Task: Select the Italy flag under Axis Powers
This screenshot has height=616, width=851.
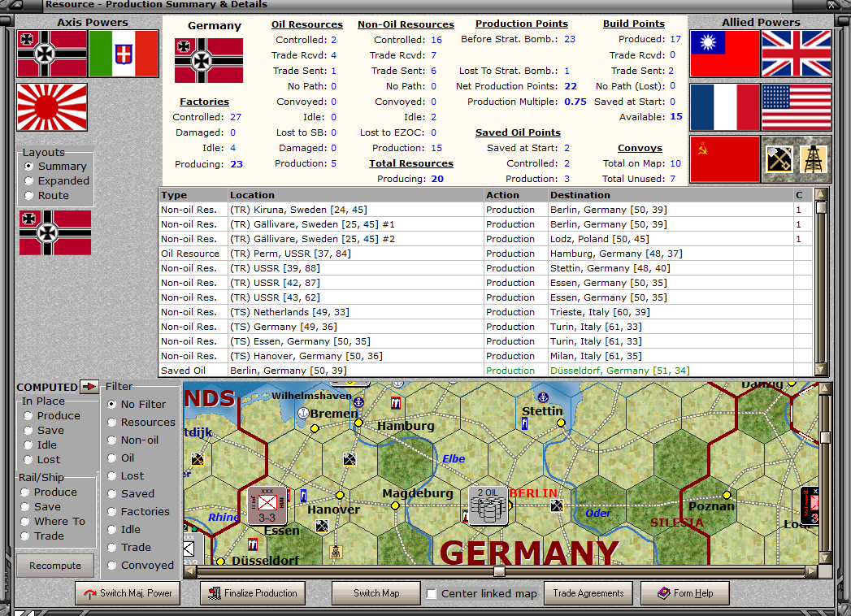Action: tap(124, 54)
